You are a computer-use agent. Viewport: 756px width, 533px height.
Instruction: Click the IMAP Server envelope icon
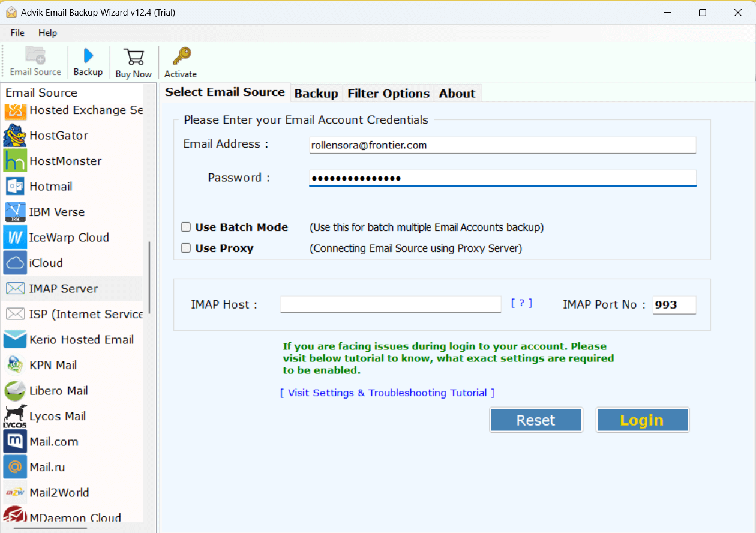tap(15, 289)
